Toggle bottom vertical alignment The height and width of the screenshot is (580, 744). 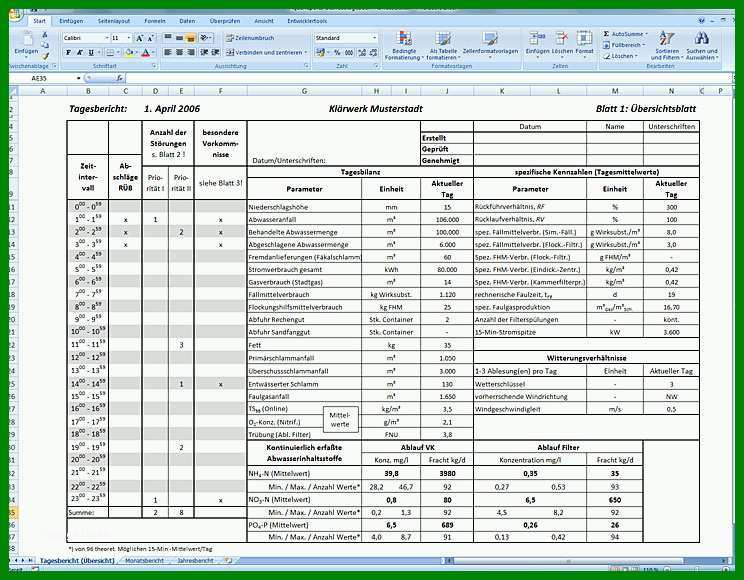191,37
